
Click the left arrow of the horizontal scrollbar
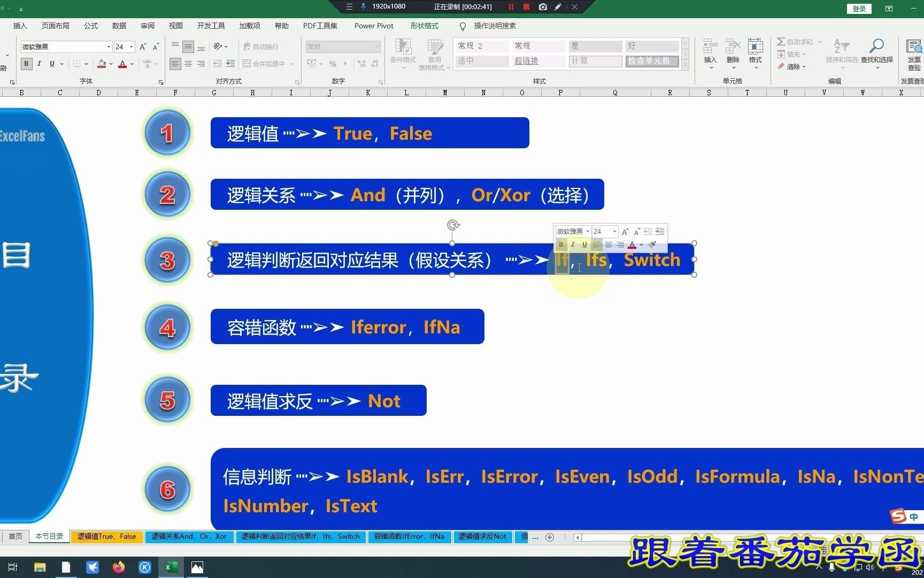(577, 537)
